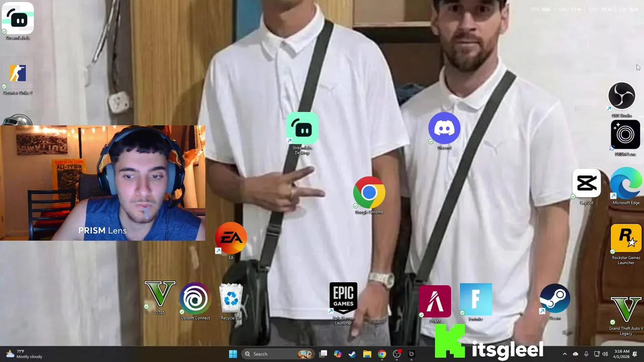This screenshot has height=362, width=644.
Task: Switch to PRISM Lens in the taskbar
Action: pos(411,354)
